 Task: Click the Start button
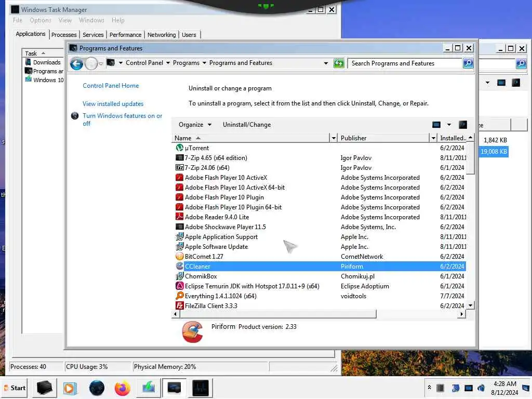pos(15,388)
